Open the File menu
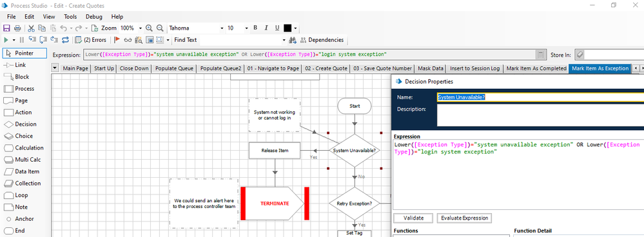This screenshot has width=644, height=237. pos(12,17)
